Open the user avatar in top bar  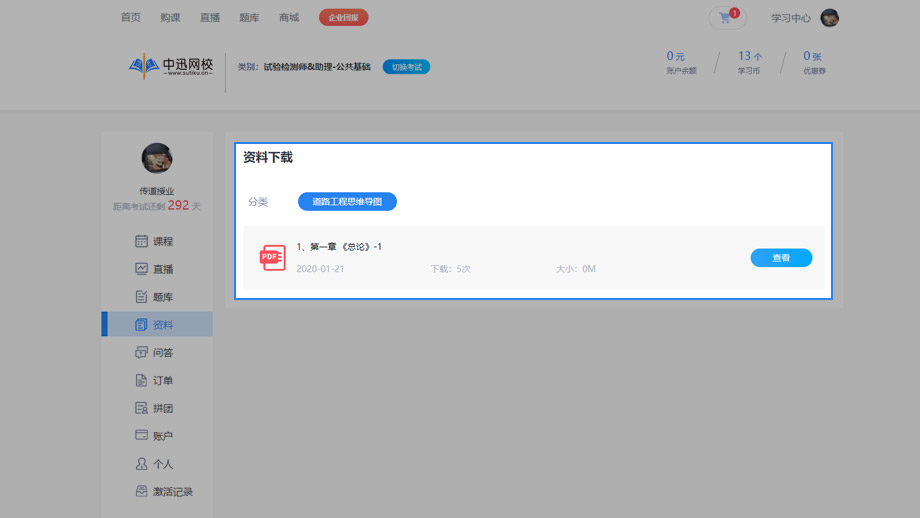[x=829, y=18]
